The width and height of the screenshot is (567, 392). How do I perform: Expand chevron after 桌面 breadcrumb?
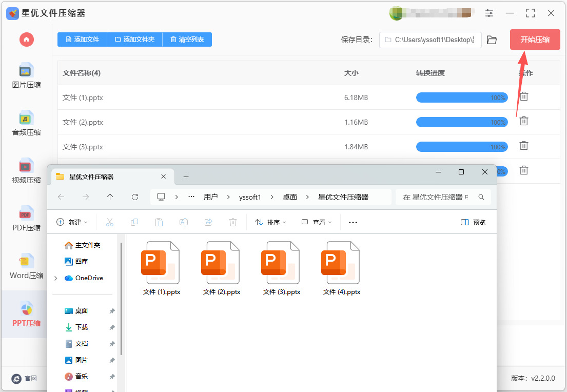(x=307, y=197)
